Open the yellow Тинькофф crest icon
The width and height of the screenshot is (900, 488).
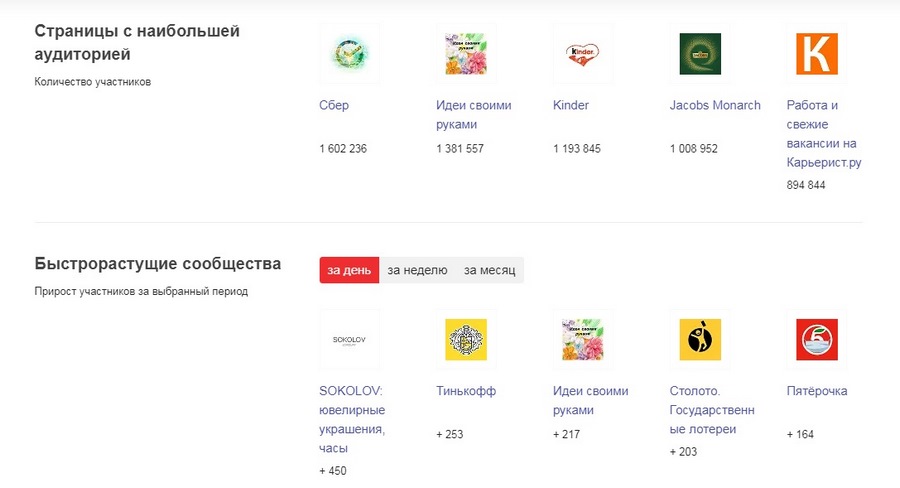click(466, 340)
